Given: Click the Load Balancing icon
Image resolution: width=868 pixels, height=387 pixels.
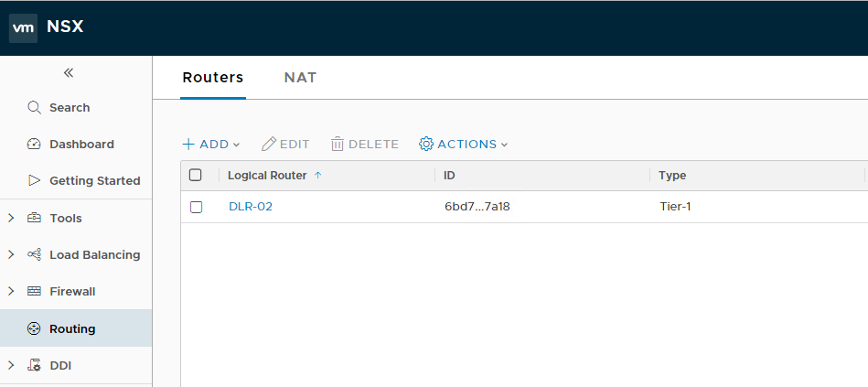Looking at the screenshot, I should click(35, 254).
